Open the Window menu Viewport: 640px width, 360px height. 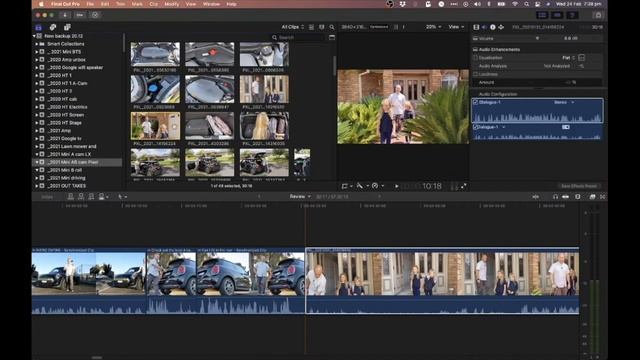coord(211,4)
